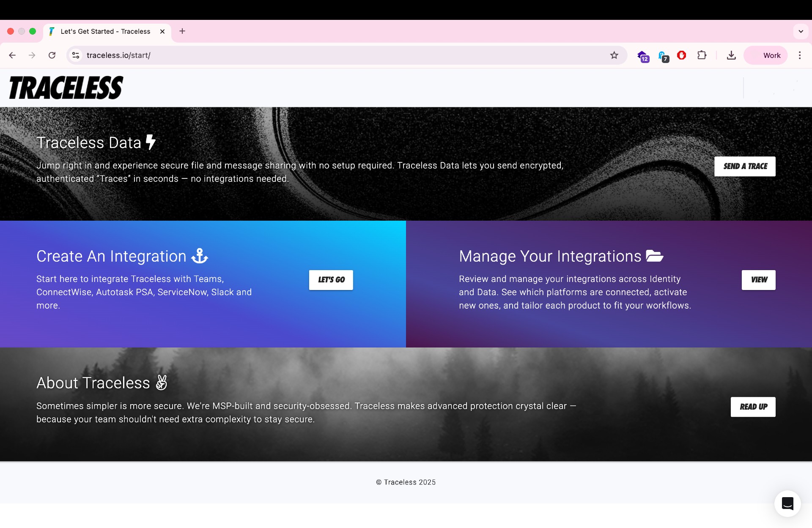Open a new tab with plus
The image size is (812, 528).
(x=182, y=31)
